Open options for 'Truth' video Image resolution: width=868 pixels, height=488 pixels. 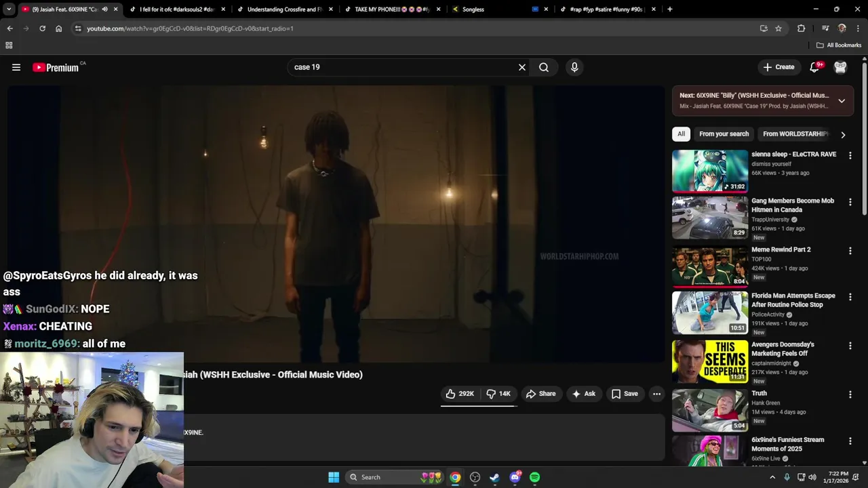(x=850, y=394)
